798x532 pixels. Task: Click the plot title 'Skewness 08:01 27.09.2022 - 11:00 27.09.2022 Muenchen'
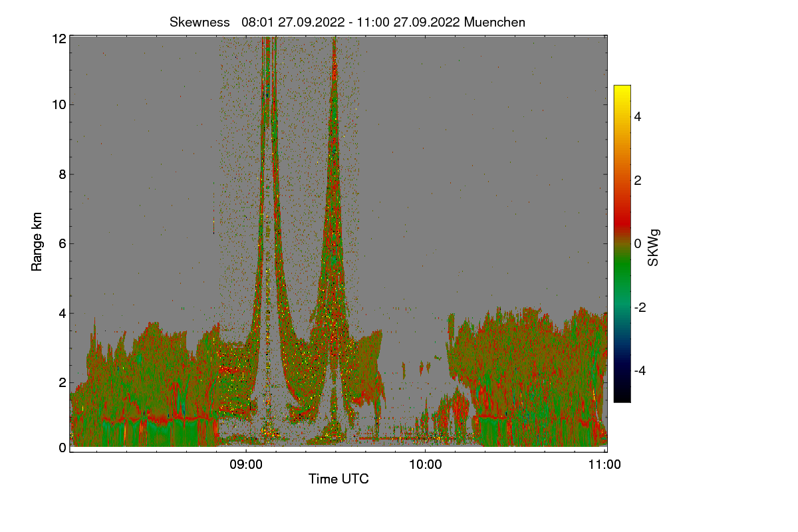click(347, 22)
